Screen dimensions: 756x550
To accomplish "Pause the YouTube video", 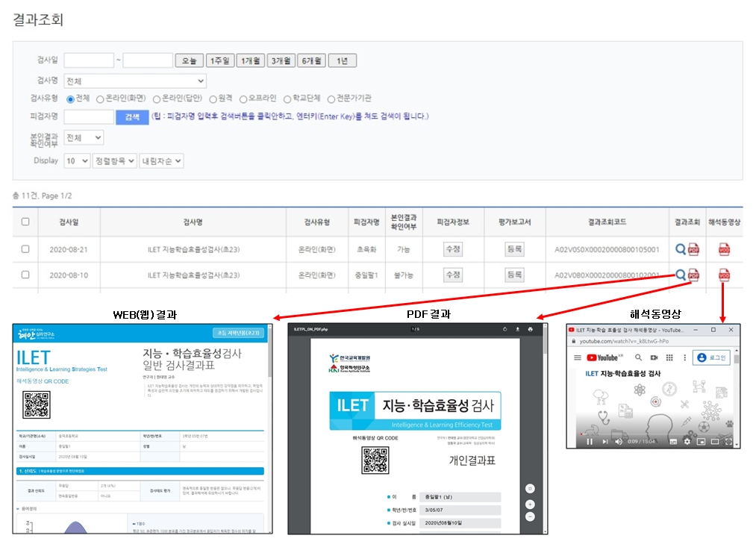I will click(x=589, y=441).
